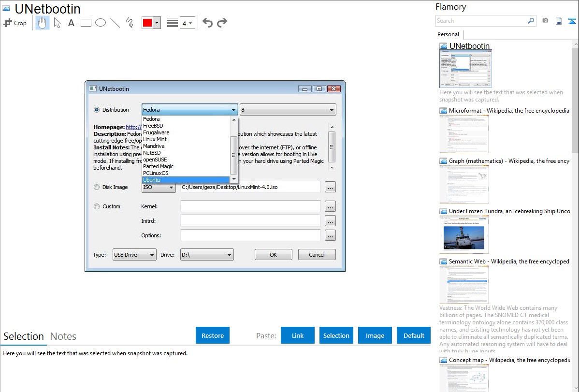Click the Options input field
The width and height of the screenshot is (579, 392).
point(250,235)
